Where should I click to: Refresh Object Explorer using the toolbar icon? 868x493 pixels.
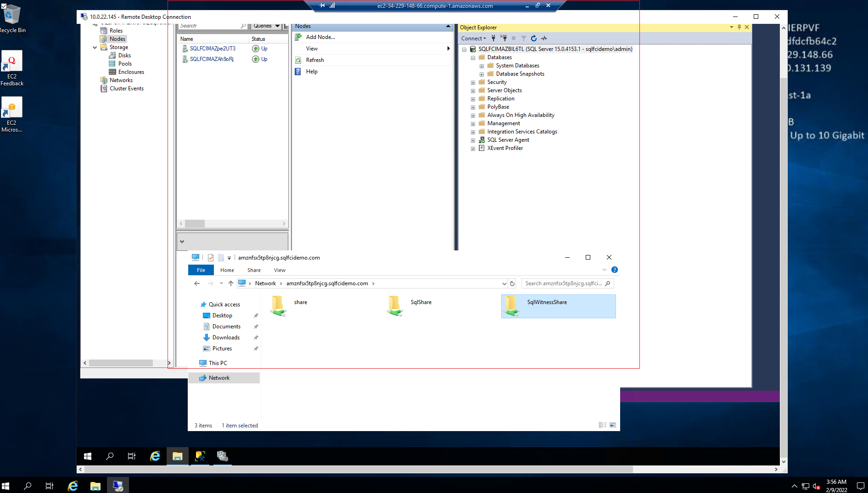point(534,39)
